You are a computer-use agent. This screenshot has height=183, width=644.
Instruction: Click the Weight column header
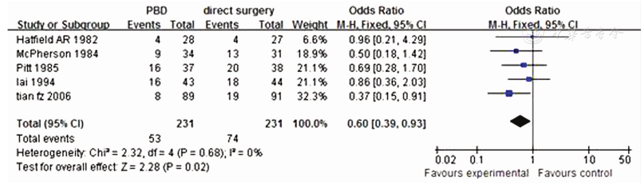[x=309, y=25]
